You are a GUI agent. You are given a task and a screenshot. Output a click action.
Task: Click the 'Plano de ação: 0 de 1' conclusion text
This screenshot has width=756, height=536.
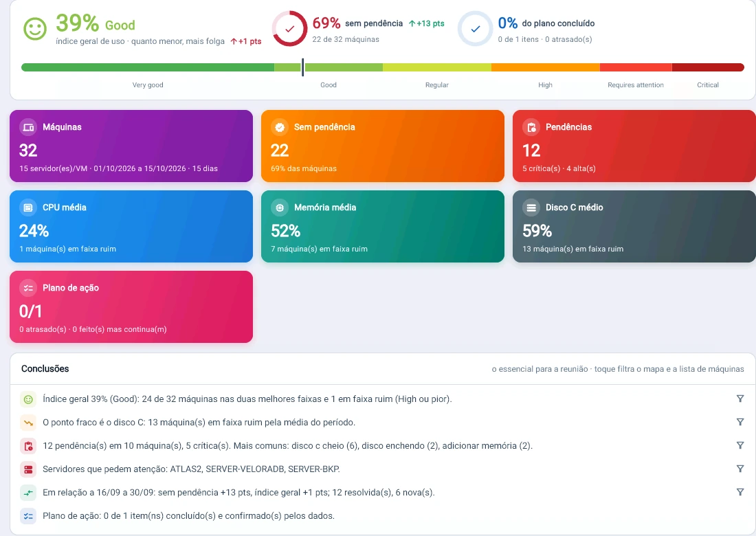point(188,516)
